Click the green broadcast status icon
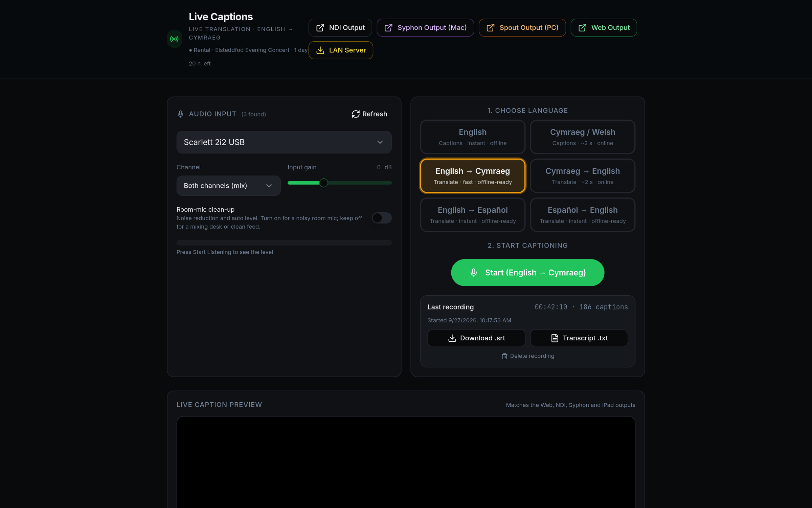 (x=174, y=39)
